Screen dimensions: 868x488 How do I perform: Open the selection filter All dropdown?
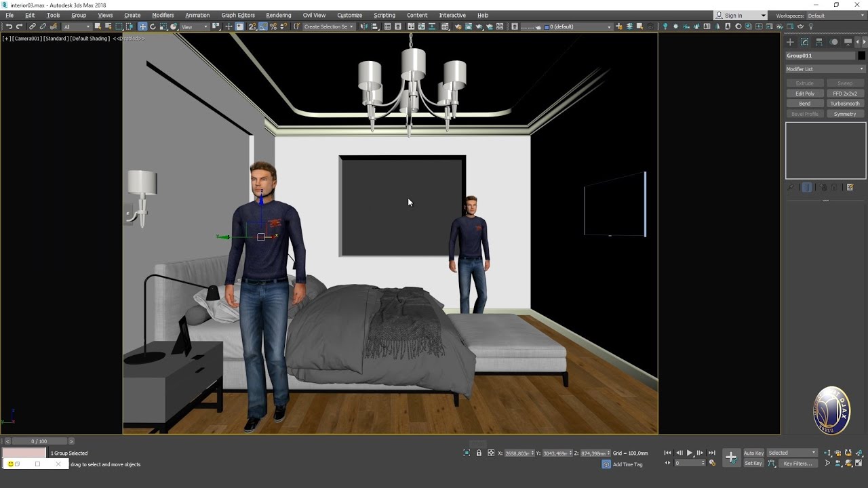point(76,26)
